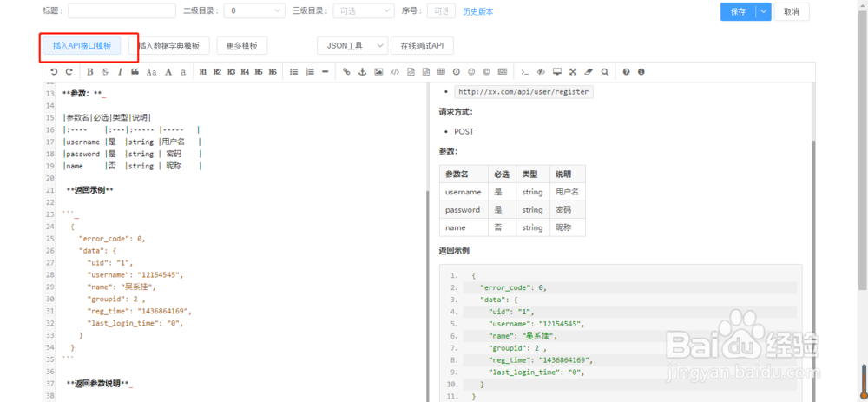
Task: Open editor help with the question mark icon
Action: tap(626, 71)
